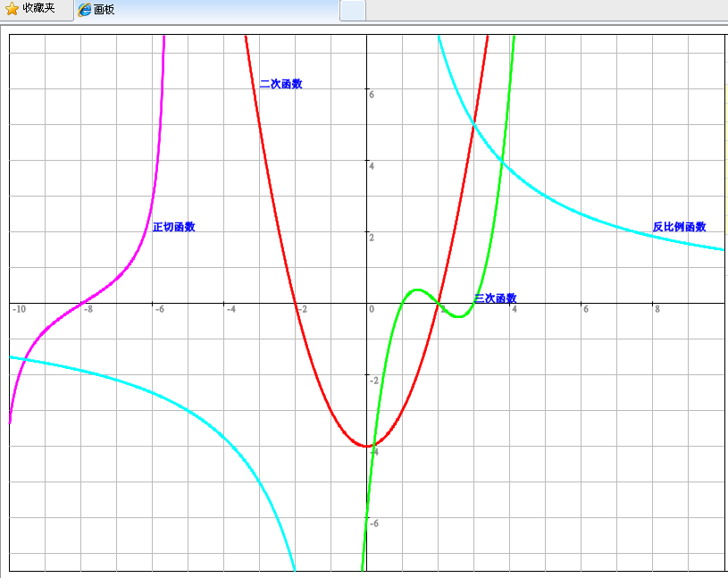This screenshot has height=578, width=728.
Task: Select the 反比例函数 label
Action: 679,227
